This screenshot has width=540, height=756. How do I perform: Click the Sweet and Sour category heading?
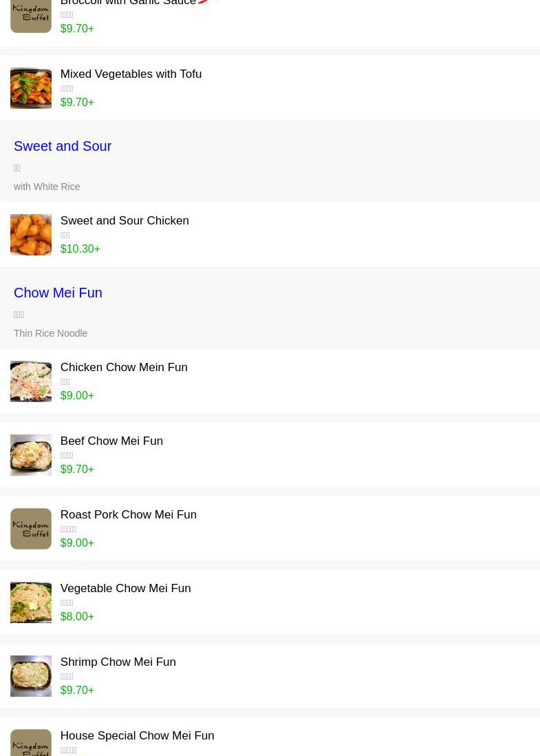[x=63, y=146]
